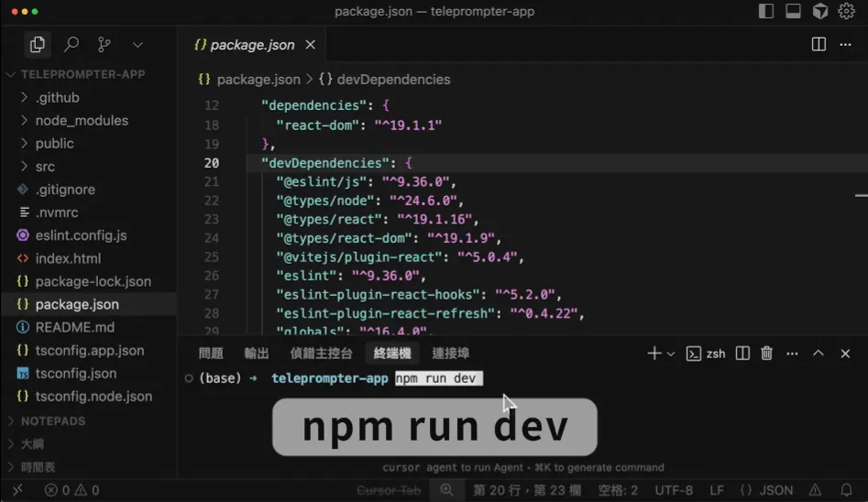The width and height of the screenshot is (868, 502).
Task: Toggle the bottom panel layout icon
Action: point(793,11)
